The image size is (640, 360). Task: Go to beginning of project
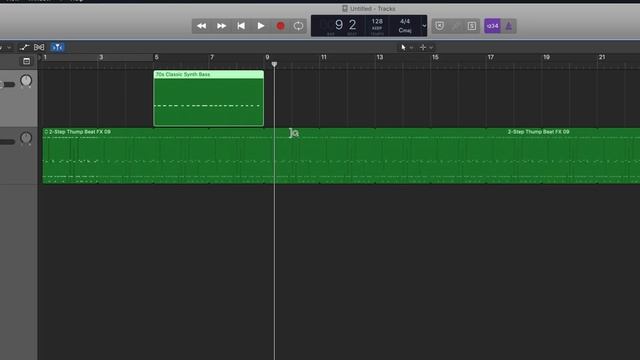coord(241,26)
